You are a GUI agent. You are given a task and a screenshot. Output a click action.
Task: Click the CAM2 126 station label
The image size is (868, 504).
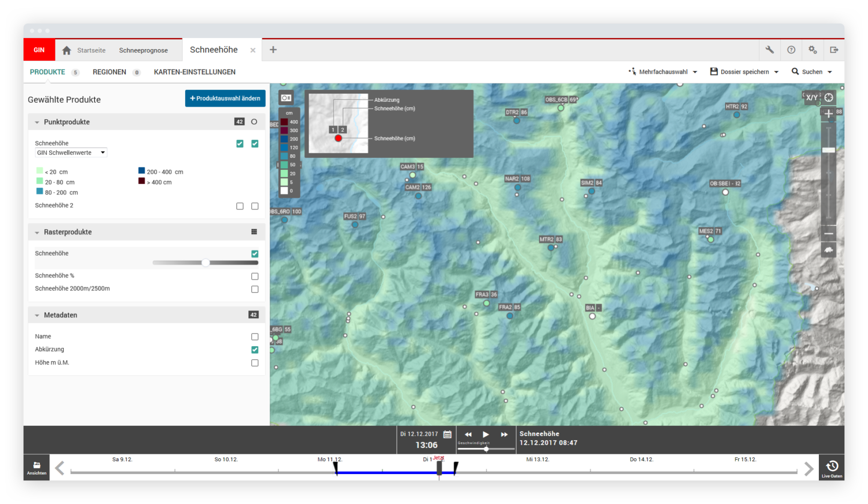(x=418, y=187)
